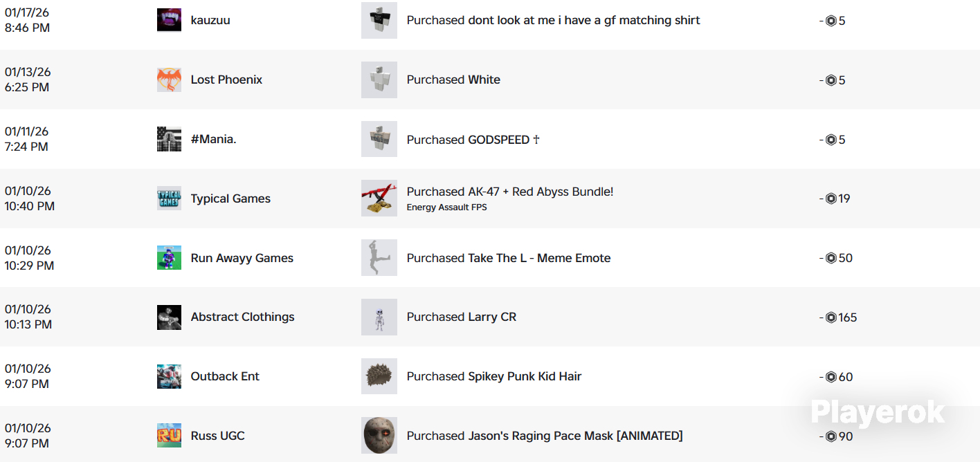Open the Purchased White item text
The image size is (980, 462).
(x=453, y=80)
